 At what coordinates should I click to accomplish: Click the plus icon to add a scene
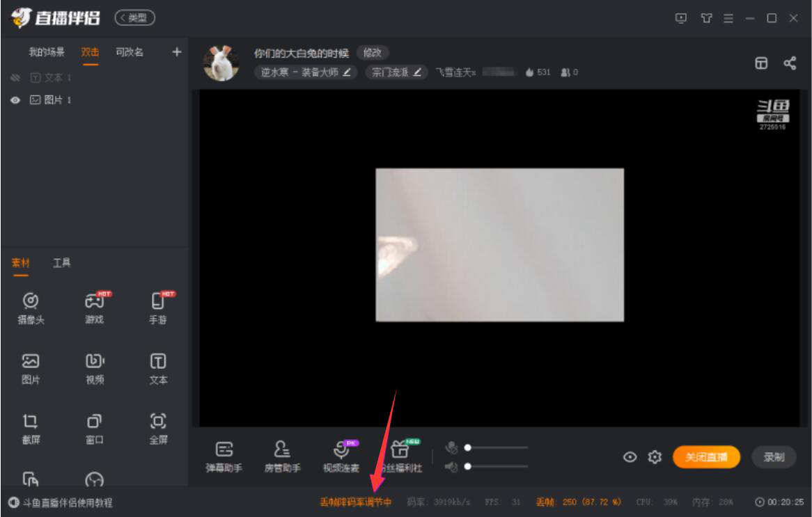177,51
